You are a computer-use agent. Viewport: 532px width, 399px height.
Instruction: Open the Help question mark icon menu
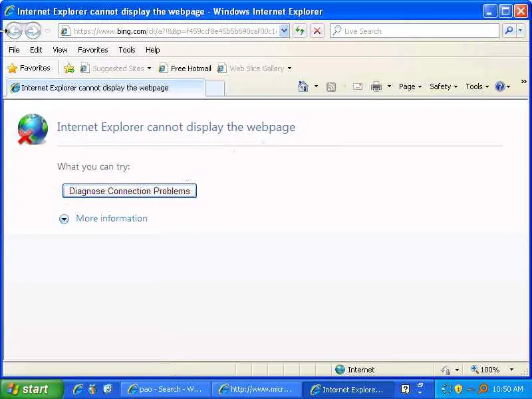pyautogui.click(x=503, y=87)
